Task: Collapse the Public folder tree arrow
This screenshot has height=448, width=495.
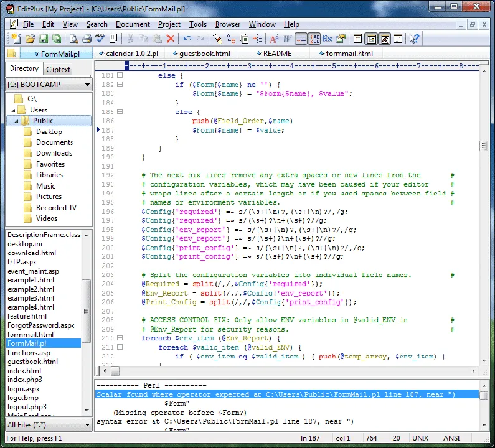Action: (16, 121)
